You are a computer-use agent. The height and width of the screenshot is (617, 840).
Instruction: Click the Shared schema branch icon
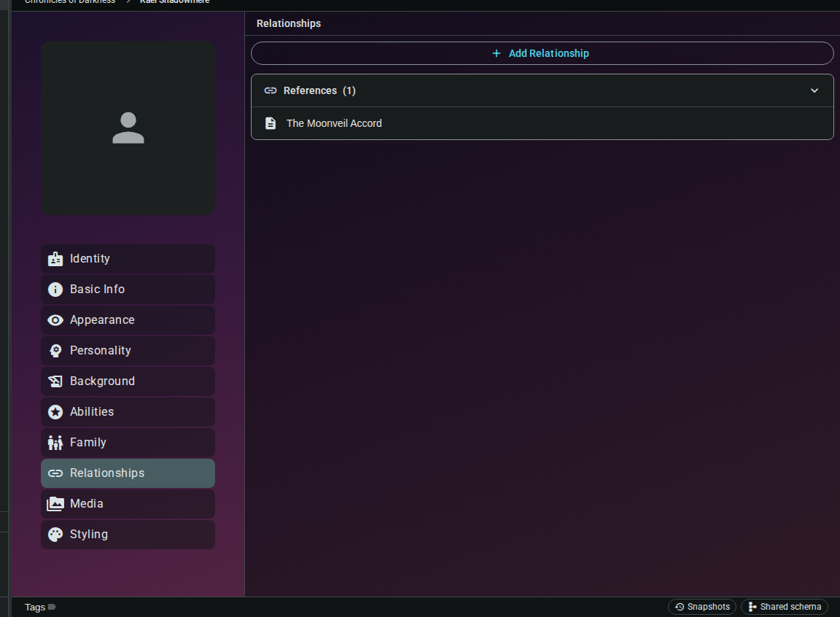[x=752, y=607]
